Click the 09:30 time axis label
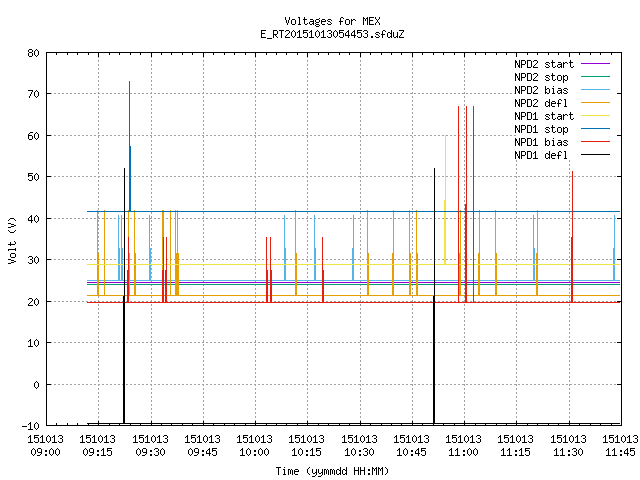Viewport: 640px width, 480px height. pos(150,452)
